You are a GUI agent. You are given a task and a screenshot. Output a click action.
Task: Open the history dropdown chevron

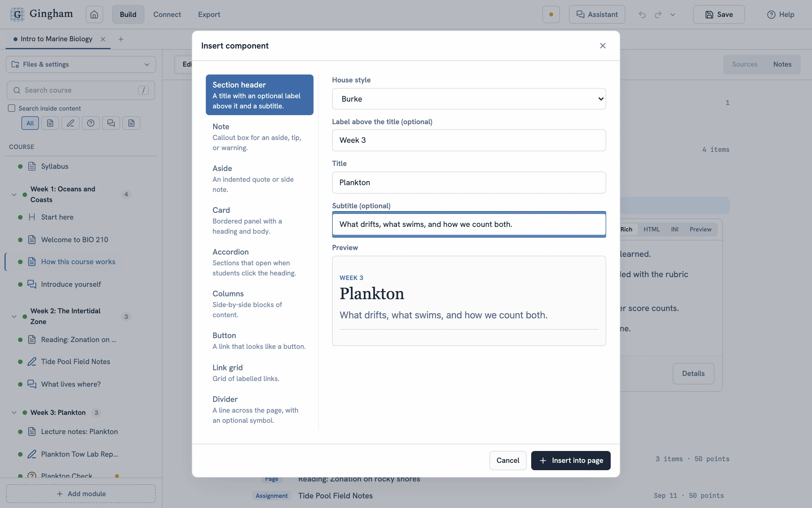pos(672,14)
